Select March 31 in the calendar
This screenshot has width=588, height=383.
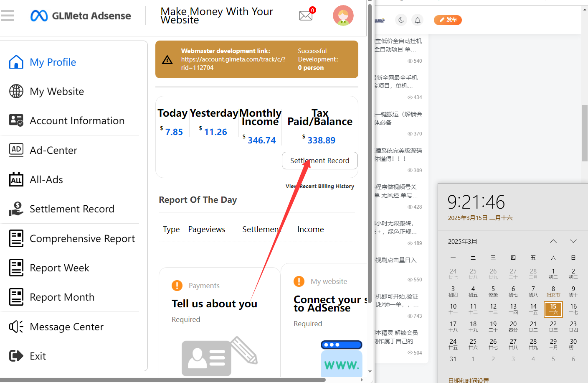click(453, 359)
